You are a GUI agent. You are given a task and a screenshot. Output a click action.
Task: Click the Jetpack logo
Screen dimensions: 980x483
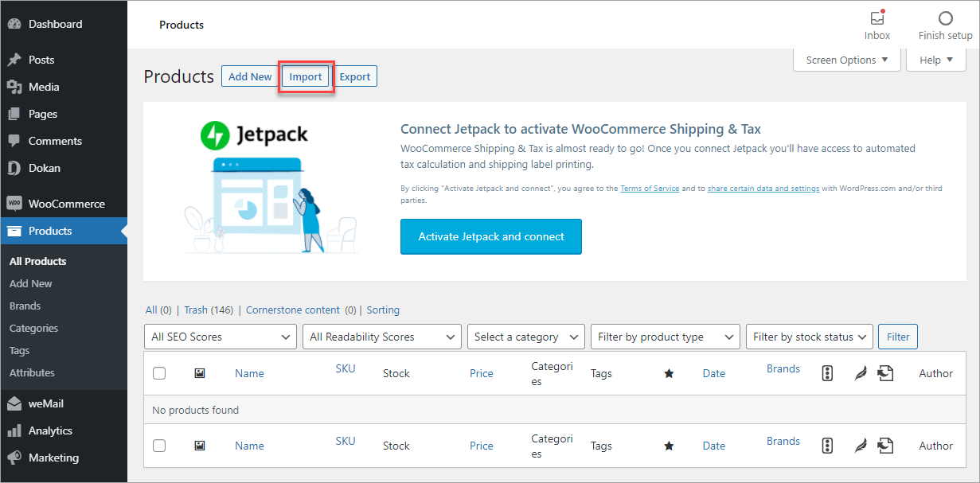[x=254, y=134]
